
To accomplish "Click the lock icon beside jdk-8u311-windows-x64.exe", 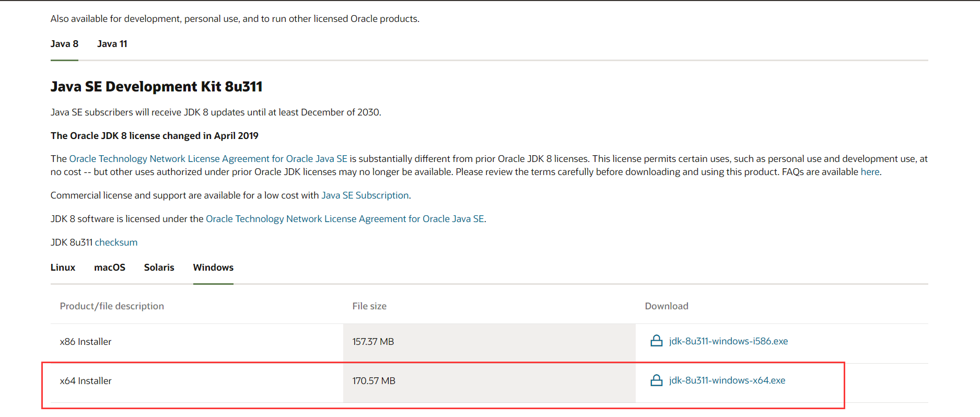I will 656,380.
